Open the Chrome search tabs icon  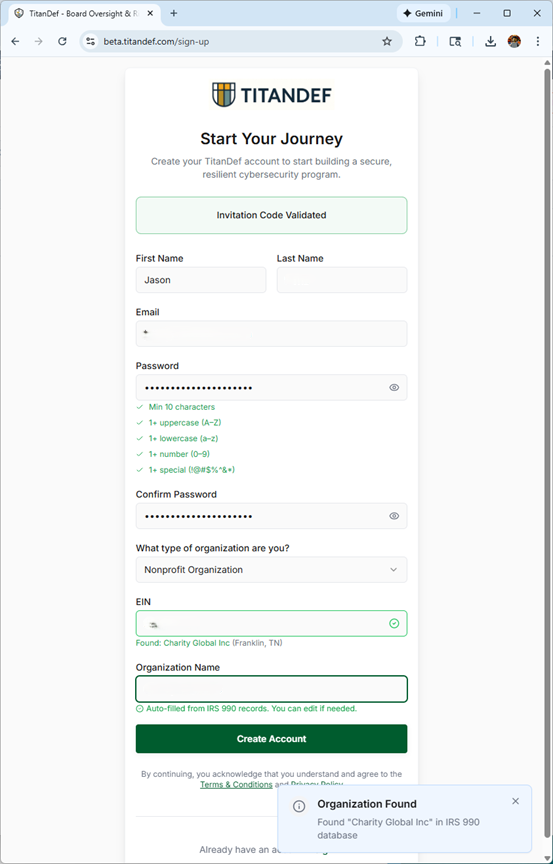click(x=455, y=41)
